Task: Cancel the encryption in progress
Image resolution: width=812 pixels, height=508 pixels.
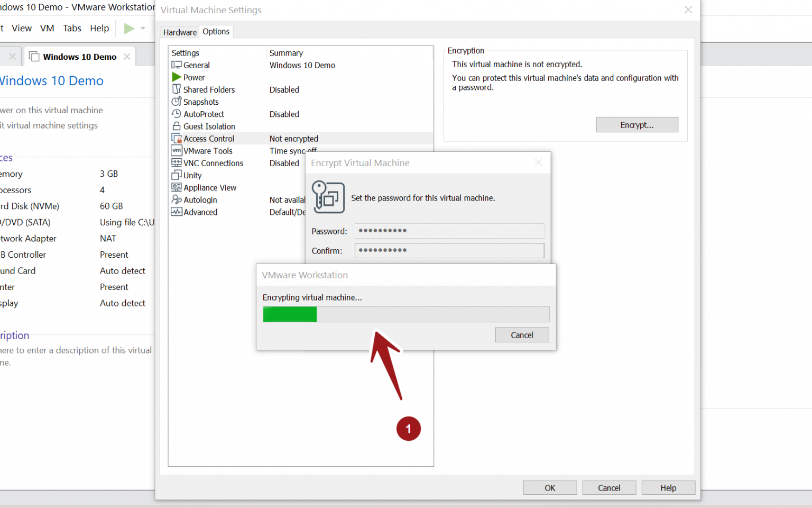Action: [522, 334]
